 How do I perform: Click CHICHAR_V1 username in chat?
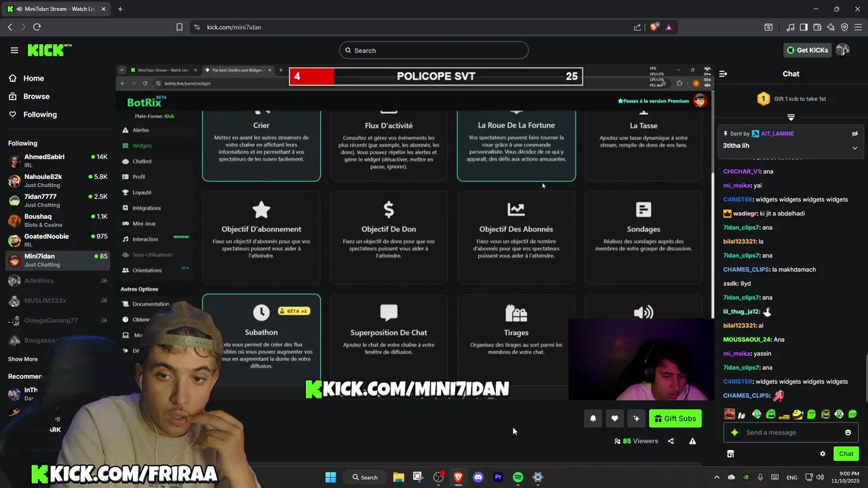(x=741, y=171)
